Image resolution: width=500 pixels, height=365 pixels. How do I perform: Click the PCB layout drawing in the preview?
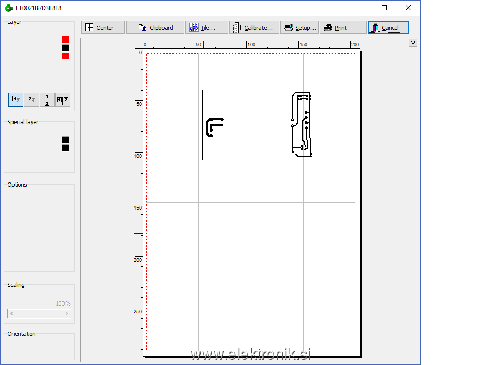pyautogui.click(x=302, y=124)
